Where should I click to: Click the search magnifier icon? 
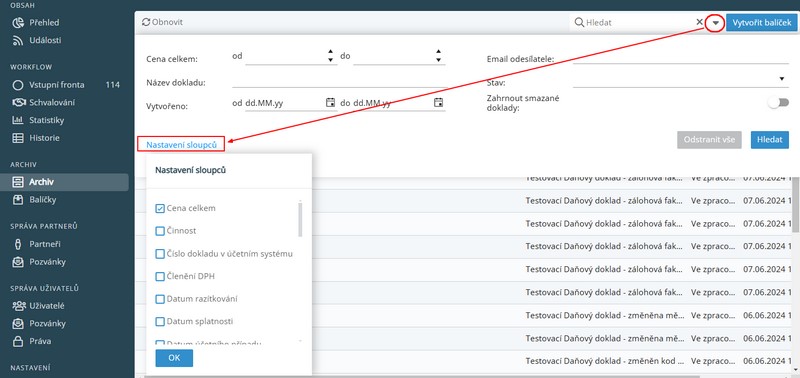[x=579, y=22]
